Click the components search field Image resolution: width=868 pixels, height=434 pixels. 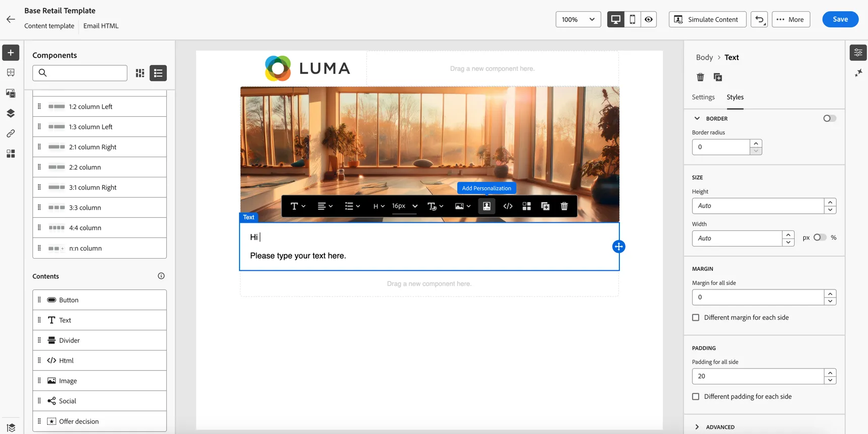click(x=80, y=73)
